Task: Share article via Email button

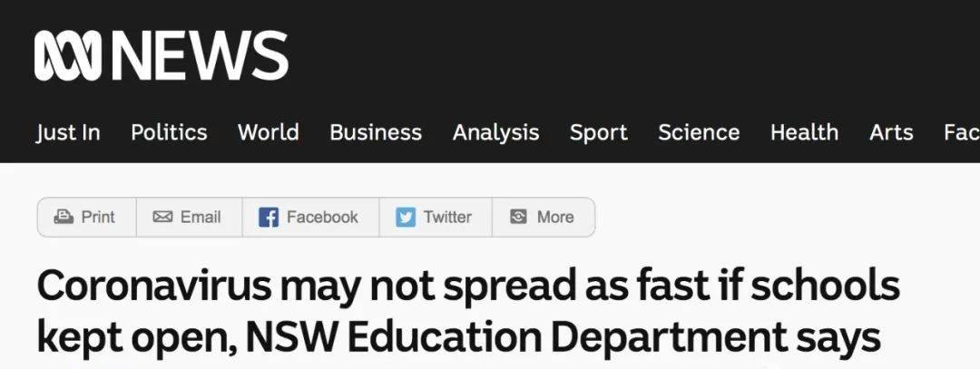Action: [190, 218]
